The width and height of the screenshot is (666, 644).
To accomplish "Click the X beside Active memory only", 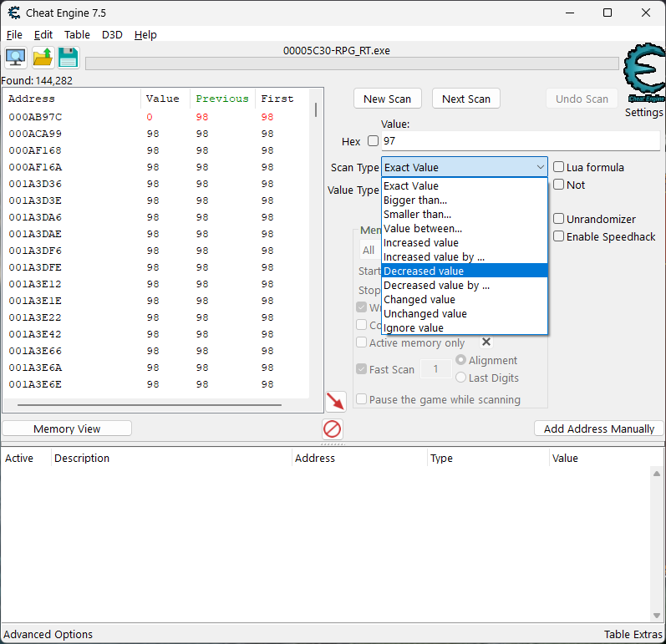I will (x=486, y=342).
